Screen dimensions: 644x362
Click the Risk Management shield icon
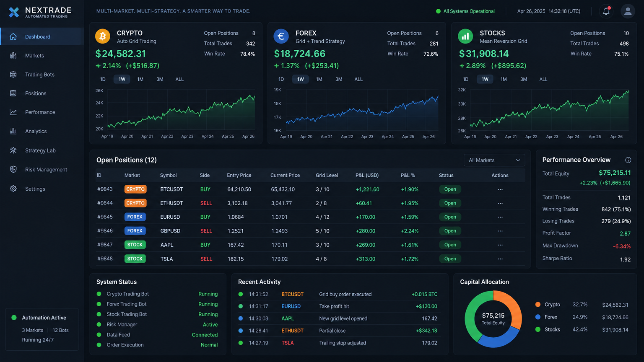pos(13,169)
